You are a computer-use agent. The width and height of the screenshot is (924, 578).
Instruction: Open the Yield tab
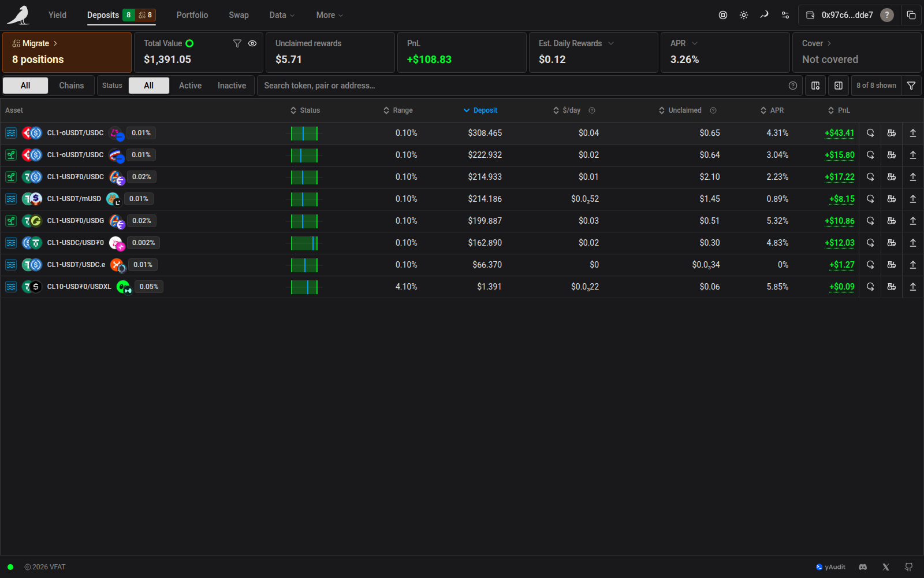[x=57, y=15]
